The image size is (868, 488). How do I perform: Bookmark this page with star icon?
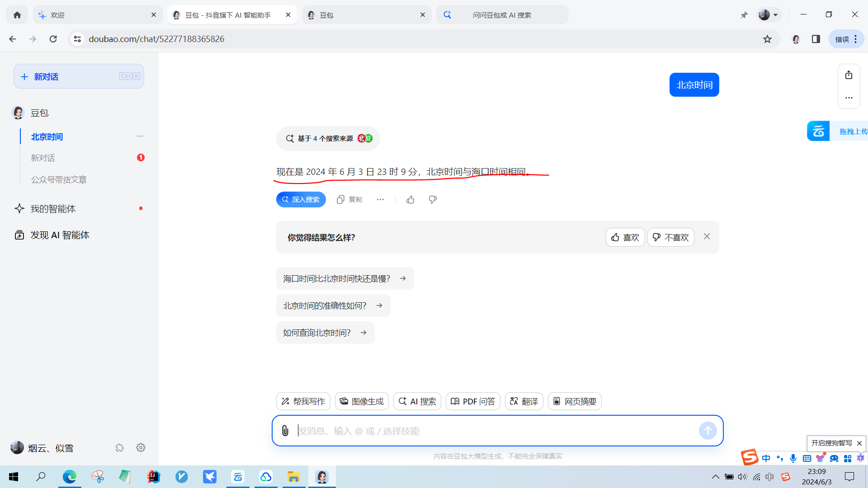767,39
